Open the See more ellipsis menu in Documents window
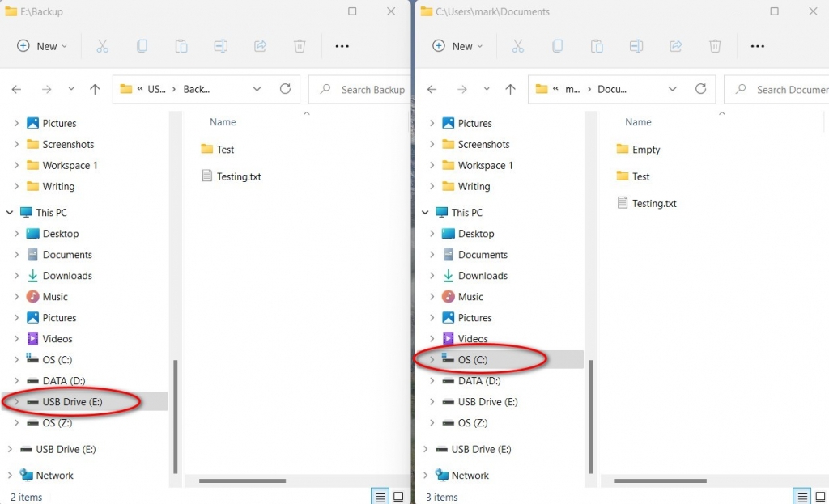Image resolution: width=829 pixels, height=504 pixels. [758, 46]
